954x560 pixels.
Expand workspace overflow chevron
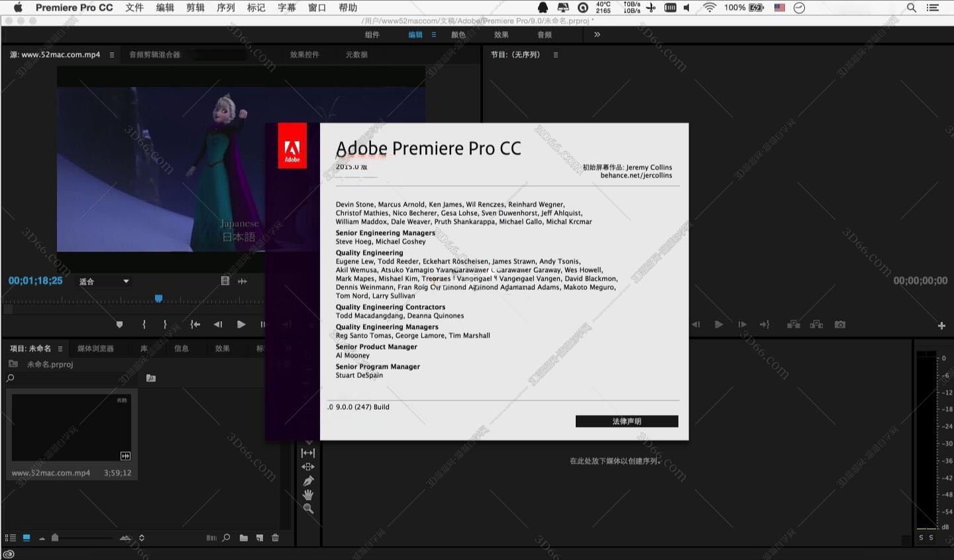point(597,34)
